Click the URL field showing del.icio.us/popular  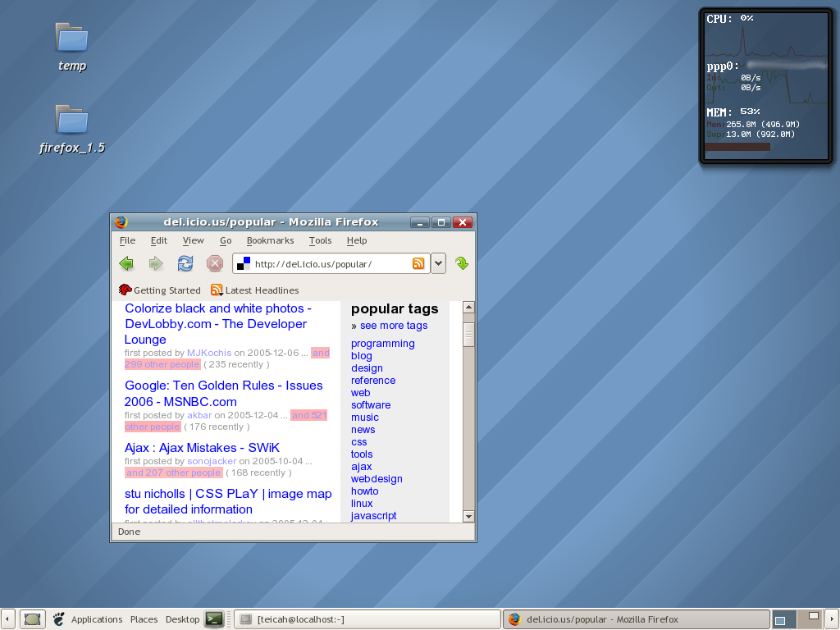pos(331,263)
